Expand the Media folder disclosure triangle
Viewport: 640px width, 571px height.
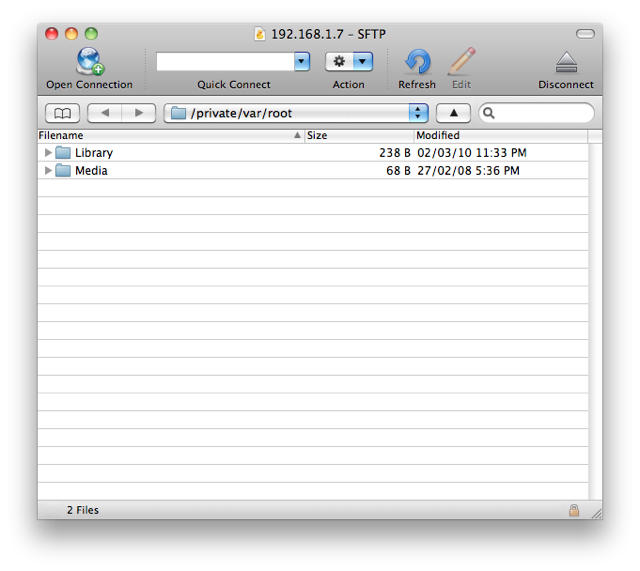pos(48,170)
